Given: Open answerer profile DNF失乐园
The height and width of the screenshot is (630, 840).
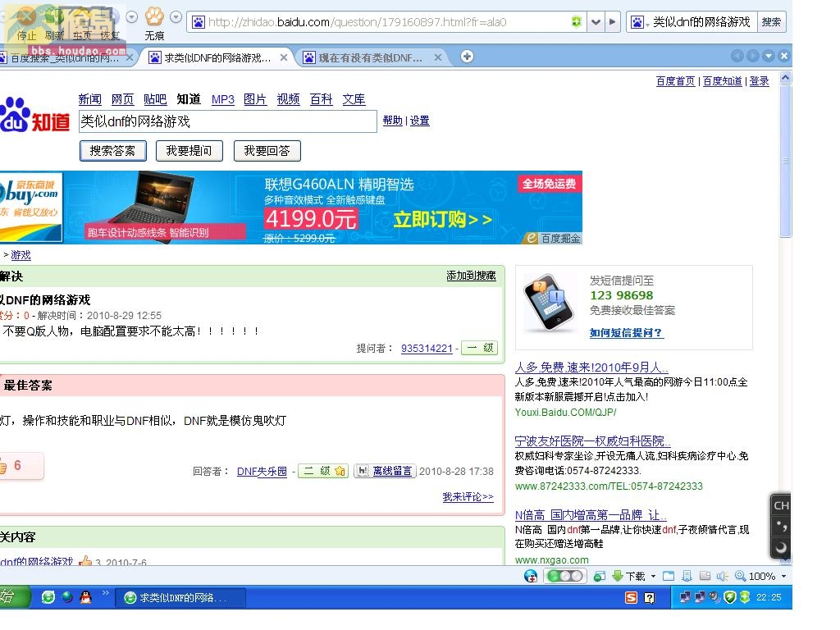Looking at the screenshot, I should tap(262, 472).
